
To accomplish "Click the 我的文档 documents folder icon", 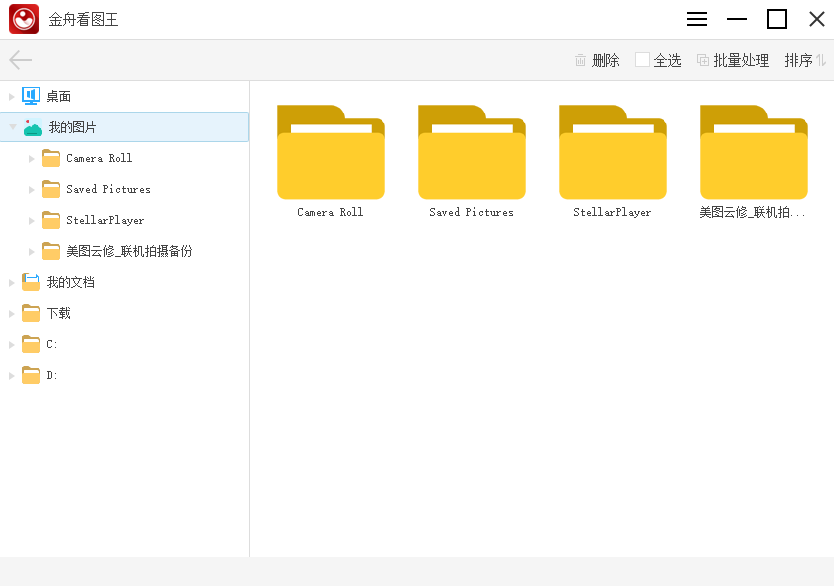I will tap(31, 282).
